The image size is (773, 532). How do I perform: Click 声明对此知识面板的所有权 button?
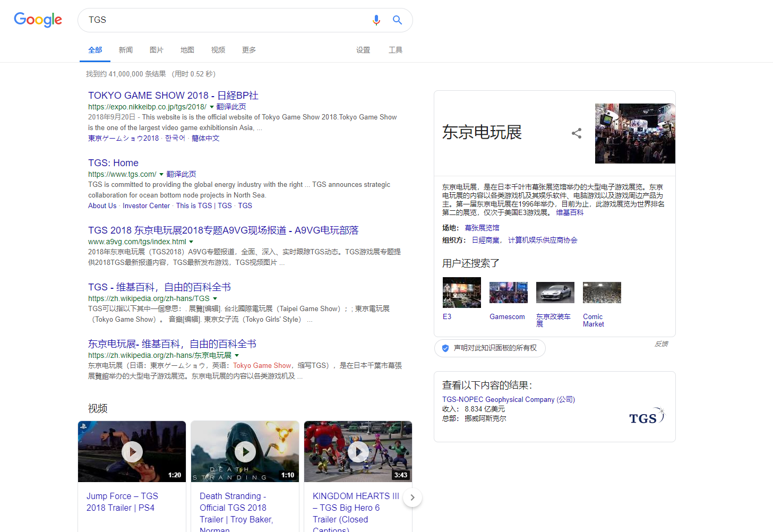pos(489,348)
